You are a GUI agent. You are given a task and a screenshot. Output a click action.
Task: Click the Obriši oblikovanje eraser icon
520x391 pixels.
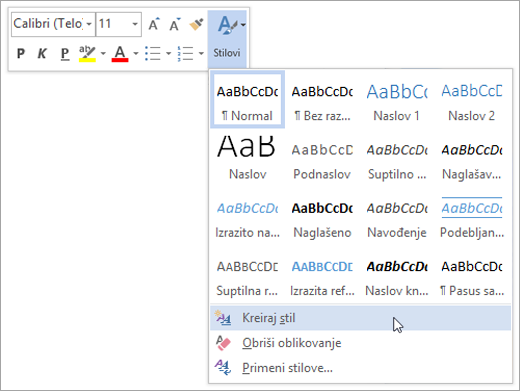[223, 343]
